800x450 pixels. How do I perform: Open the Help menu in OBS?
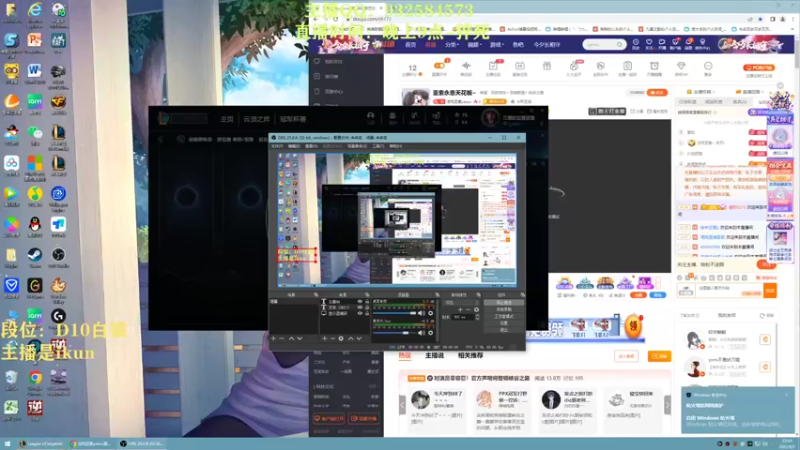tap(395, 146)
